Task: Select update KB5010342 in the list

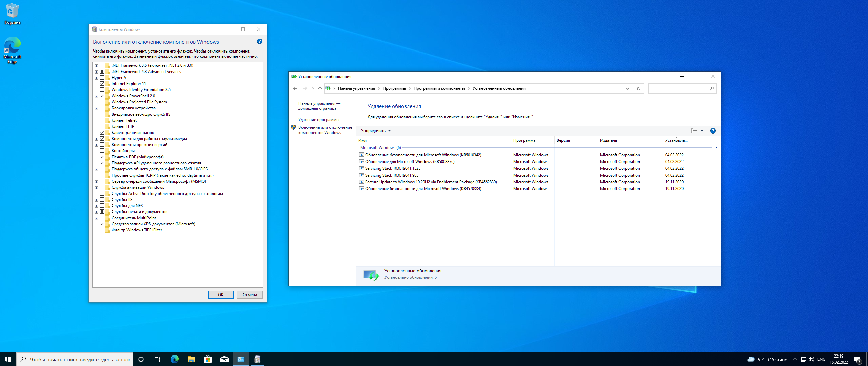Action: (423, 155)
